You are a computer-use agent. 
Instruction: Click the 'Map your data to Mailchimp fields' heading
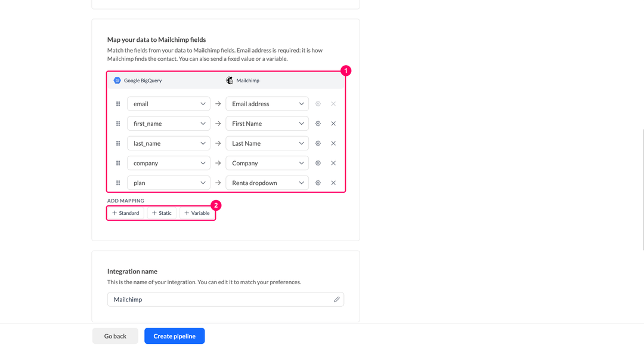pos(156,39)
